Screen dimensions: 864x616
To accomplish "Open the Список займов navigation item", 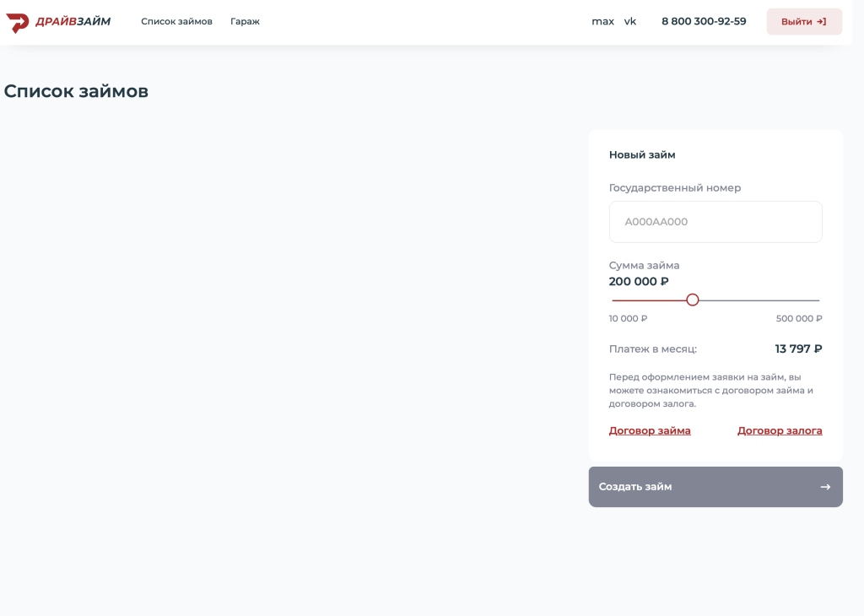I will 176,22.
